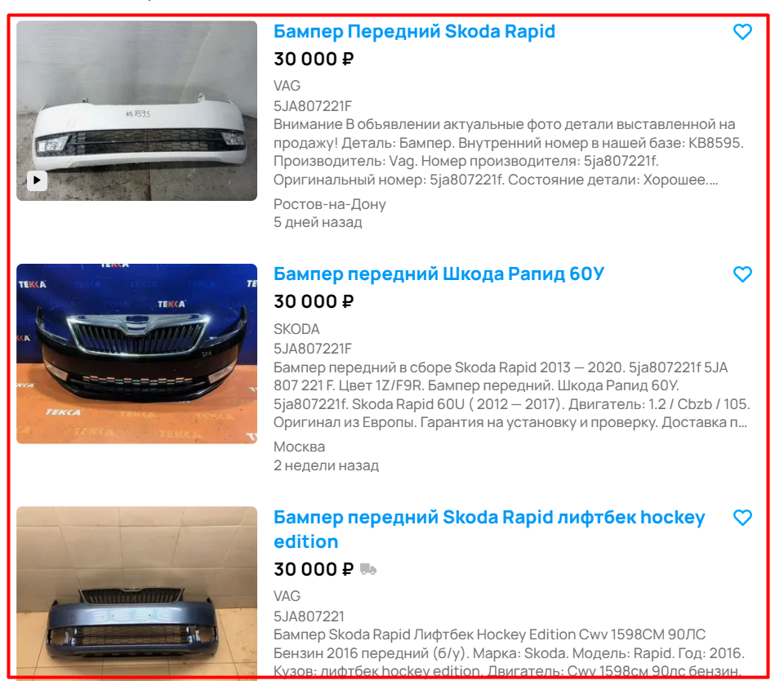Click the description starting with Внимание В объявлении

[509, 152]
